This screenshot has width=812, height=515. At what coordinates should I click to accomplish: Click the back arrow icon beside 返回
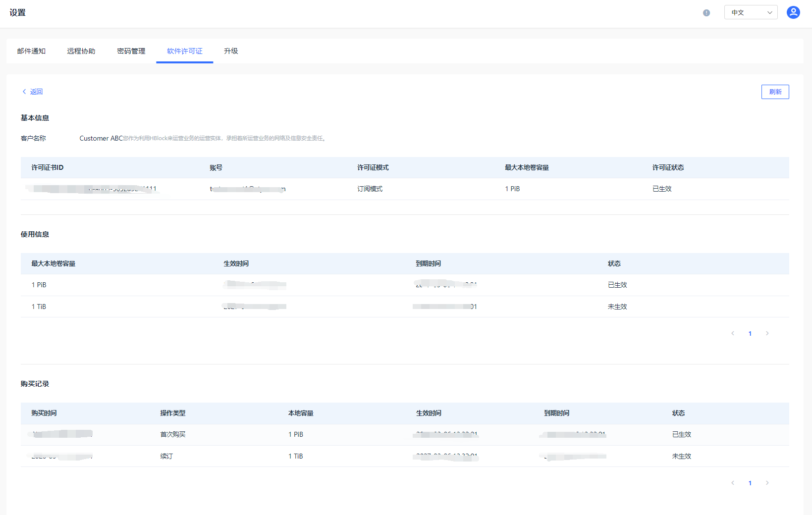pos(24,92)
